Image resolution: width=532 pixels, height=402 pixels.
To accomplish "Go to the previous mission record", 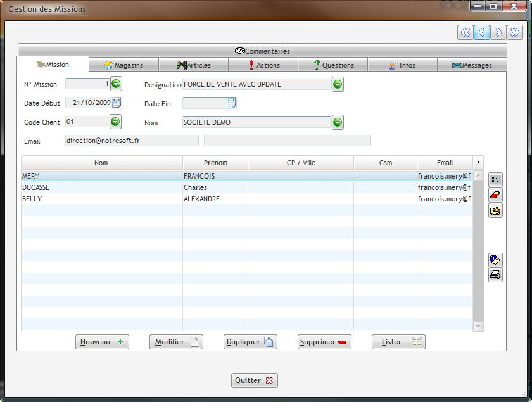I will pos(482,32).
